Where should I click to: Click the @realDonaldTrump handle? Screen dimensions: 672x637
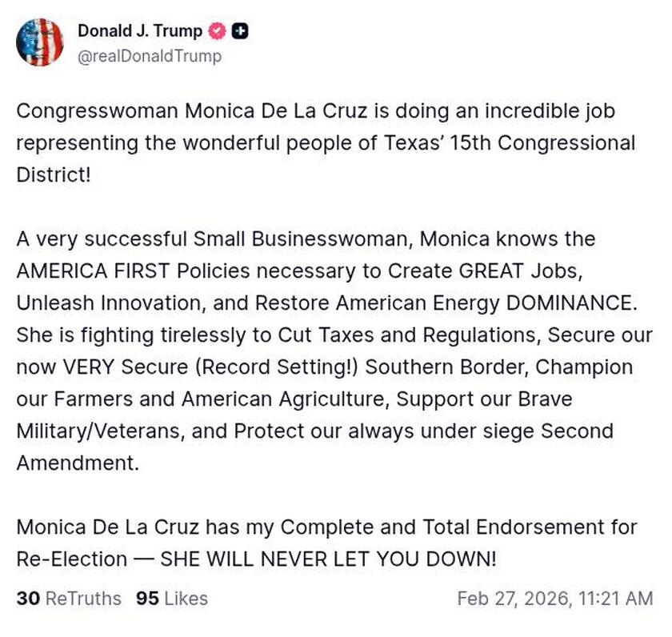[x=150, y=56]
